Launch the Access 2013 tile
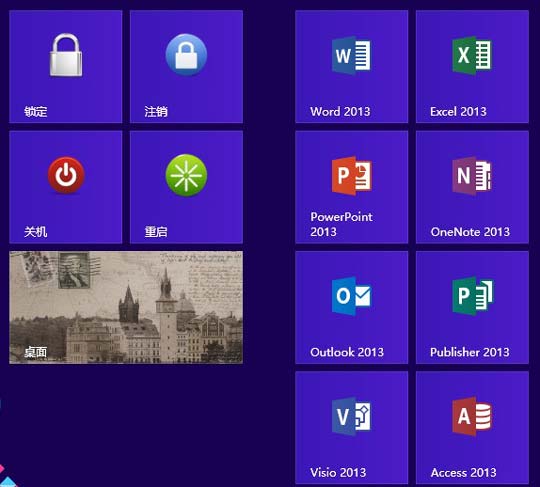 pos(472,427)
